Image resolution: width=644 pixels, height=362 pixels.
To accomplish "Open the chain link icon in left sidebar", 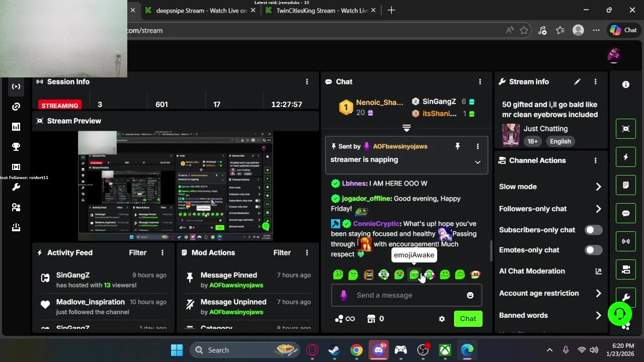I will click(x=16, y=107).
